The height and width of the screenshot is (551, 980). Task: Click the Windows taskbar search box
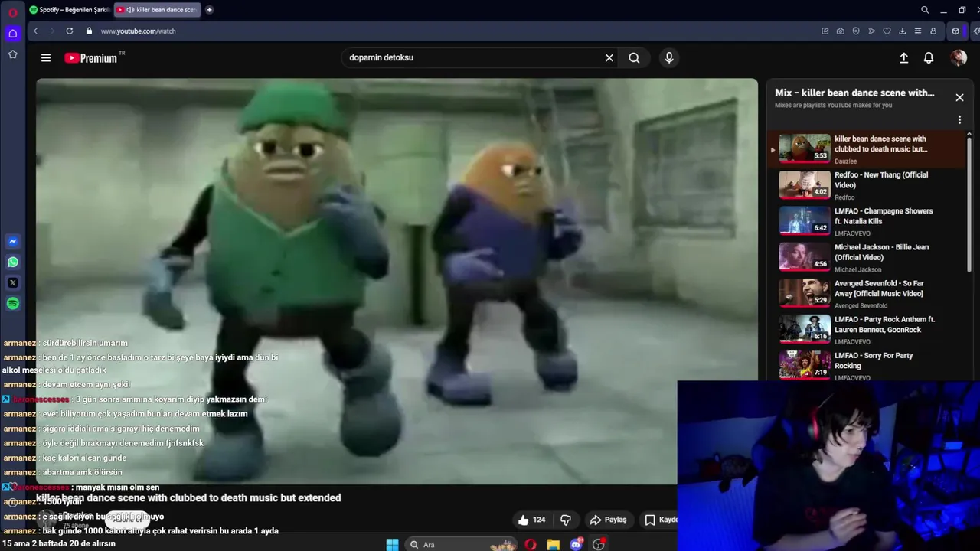pyautogui.click(x=462, y=545)
